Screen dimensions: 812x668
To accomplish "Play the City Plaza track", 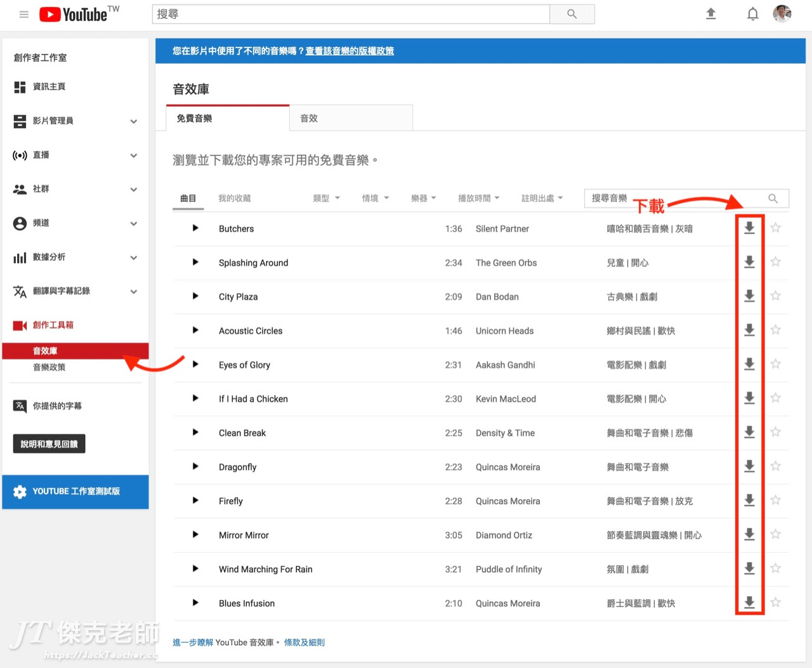I will (x=195, y=296).
